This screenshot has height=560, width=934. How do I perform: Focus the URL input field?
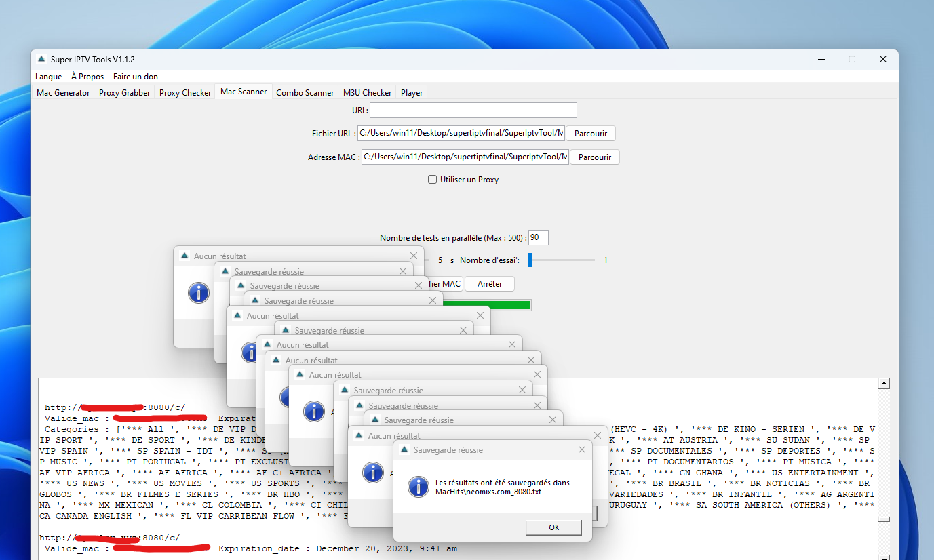click(x=473, y=110)
